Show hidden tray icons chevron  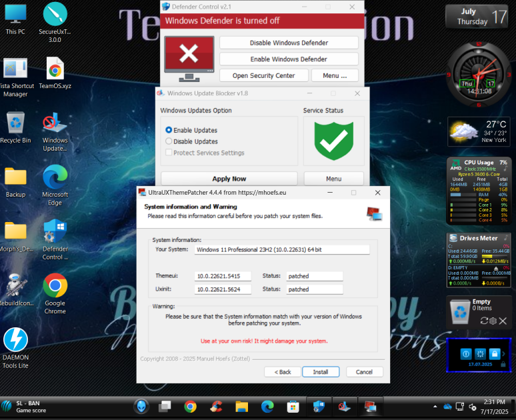click(x=435, y=407)
